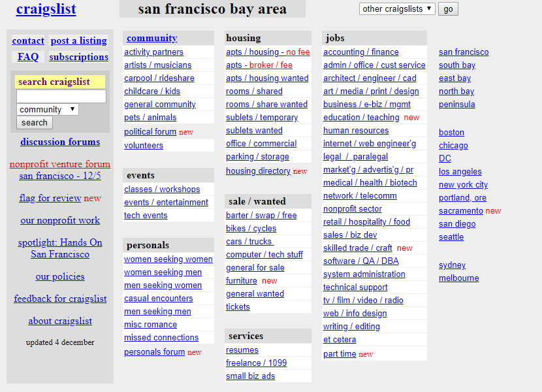This screenshot has width=542, height=392.
Task: Open nonprofit venture forum link
Action: pyautogui.click(x=60, y=164)
